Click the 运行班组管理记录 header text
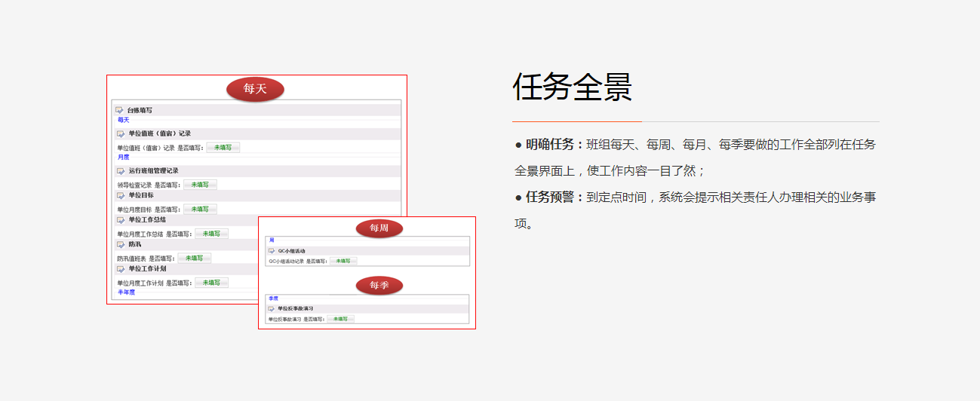The image size is (980, 401). [x=153, y=171]
